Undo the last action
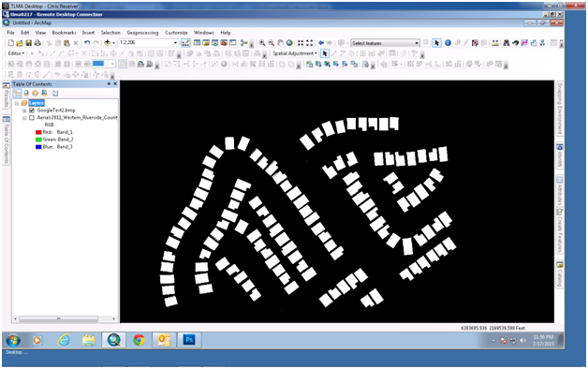This screenshot has height=369, width=588. pos(87,43)
